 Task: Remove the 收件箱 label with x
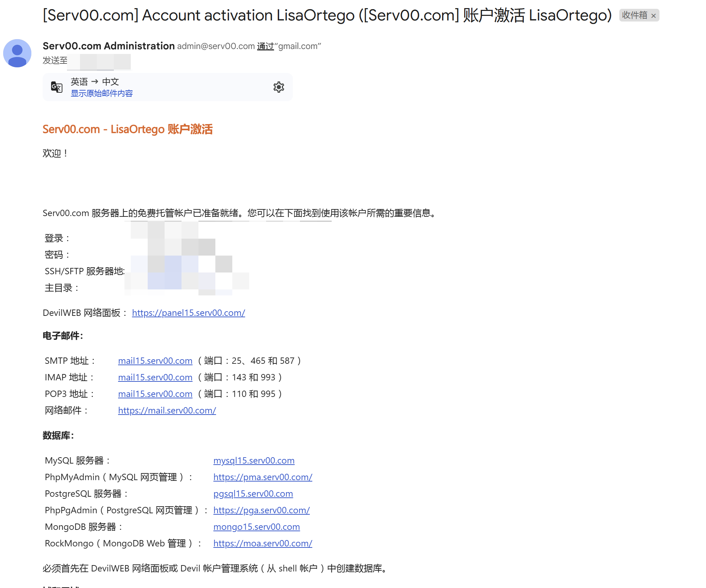tap(653, 16)
